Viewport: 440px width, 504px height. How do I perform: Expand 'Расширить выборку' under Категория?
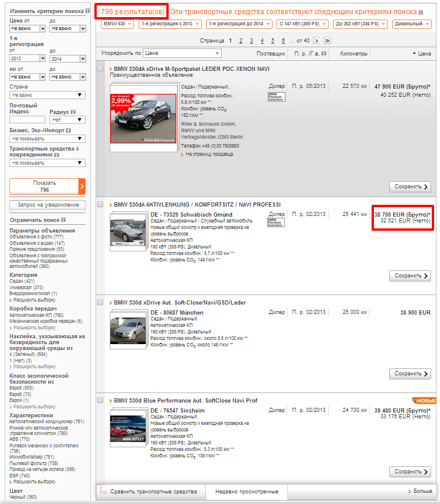pos(34,300)
